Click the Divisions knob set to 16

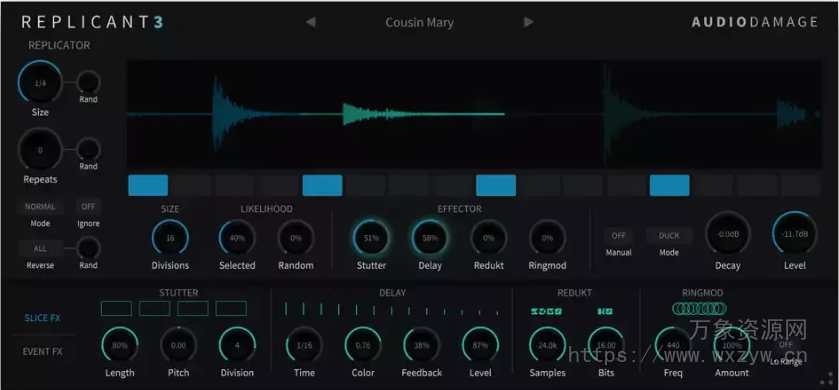(170, 238)
